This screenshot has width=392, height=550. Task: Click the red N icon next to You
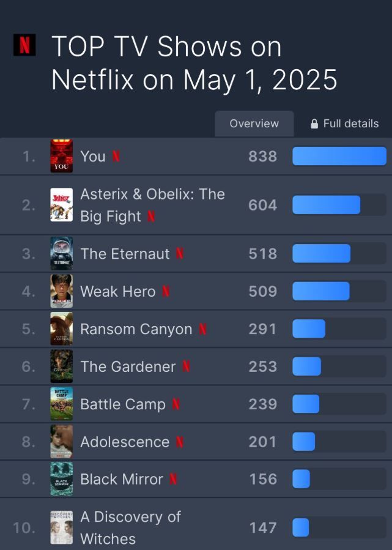(x=116, y=156)
